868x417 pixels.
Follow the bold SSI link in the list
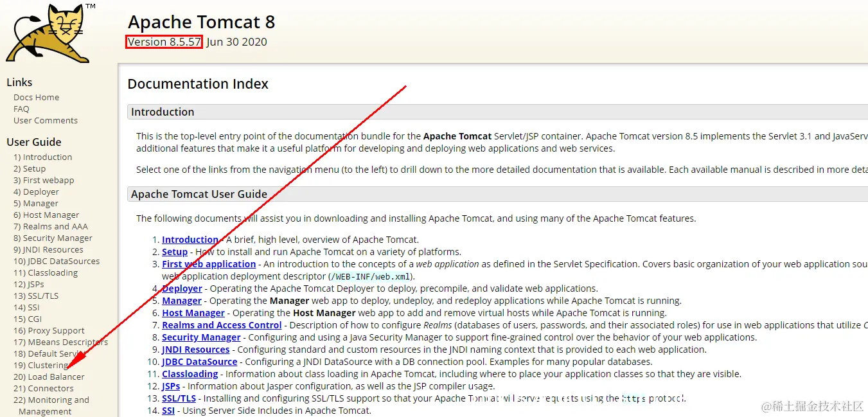click(168, 411)
